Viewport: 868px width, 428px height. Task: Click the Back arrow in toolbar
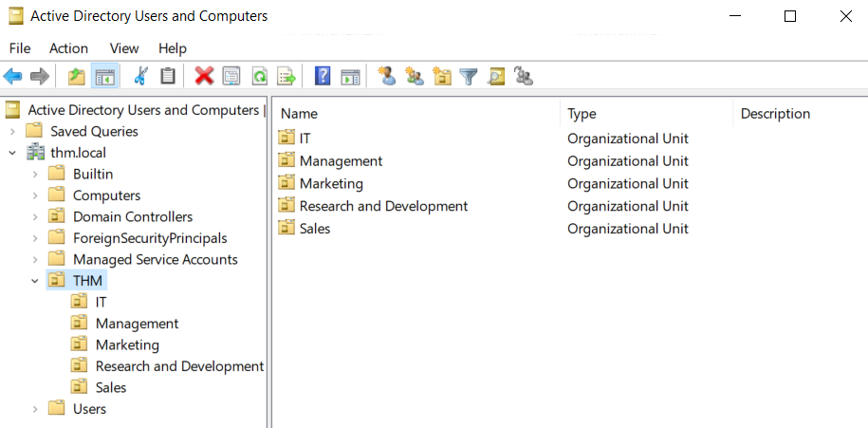click(x=13, y=77)
